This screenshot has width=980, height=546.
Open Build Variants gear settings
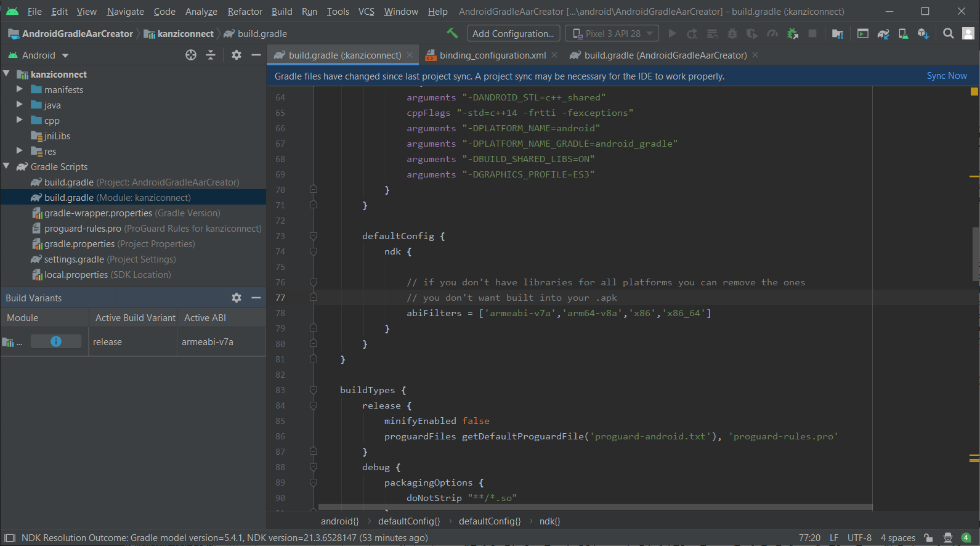point(237,298)
